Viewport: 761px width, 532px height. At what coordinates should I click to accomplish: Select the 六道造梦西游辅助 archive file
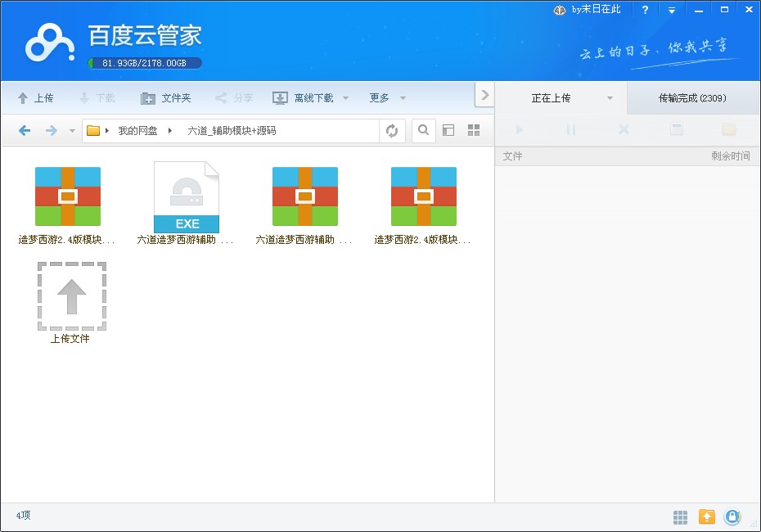[x=304, y=205]
